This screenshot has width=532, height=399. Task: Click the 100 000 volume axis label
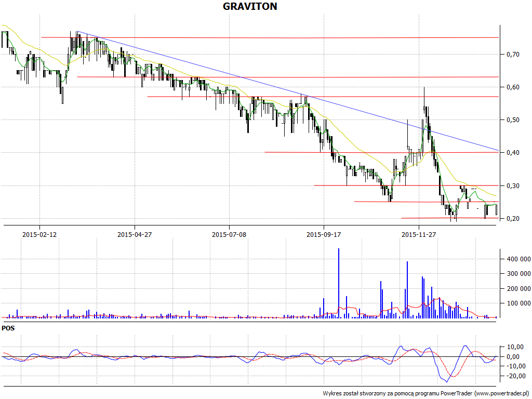518,303
